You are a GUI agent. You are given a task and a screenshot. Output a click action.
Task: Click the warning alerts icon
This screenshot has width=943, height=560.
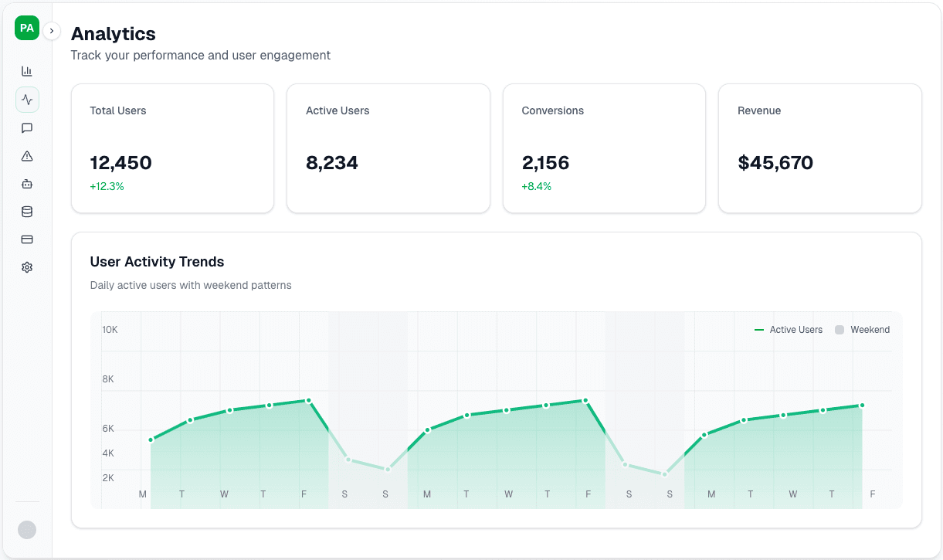point(27,155)
